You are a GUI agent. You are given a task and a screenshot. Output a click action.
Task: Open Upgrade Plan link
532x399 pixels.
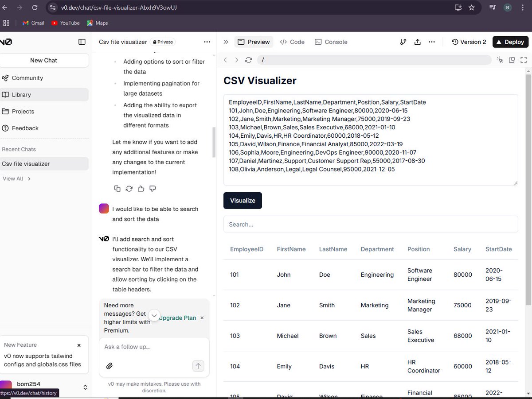(x=177, y=318)
